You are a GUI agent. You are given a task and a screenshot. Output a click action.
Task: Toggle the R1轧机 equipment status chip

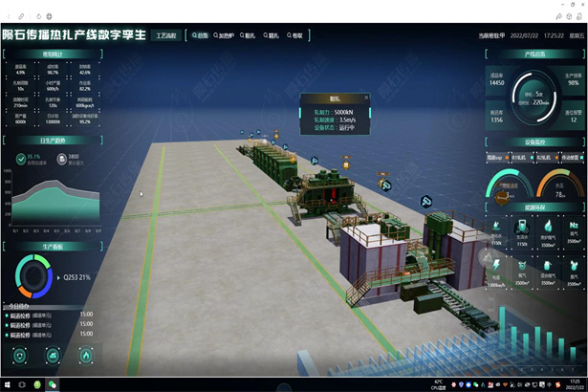[522, 158]
